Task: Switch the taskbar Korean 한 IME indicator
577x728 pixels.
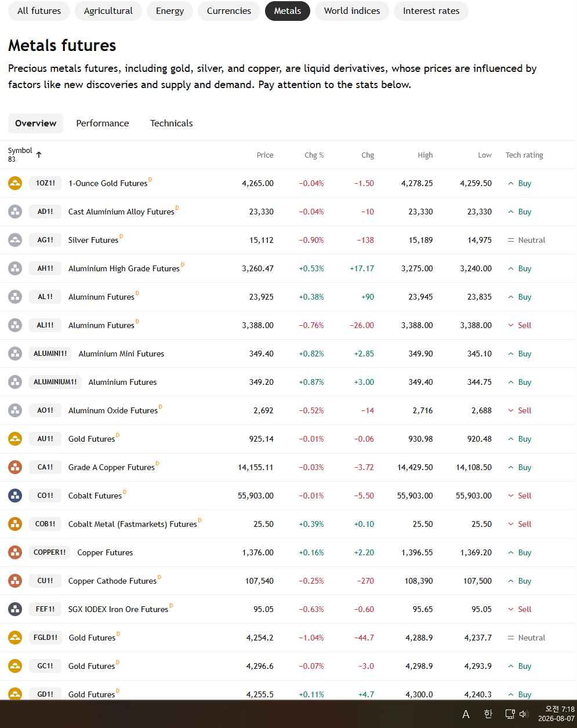Action: [488, 714]
